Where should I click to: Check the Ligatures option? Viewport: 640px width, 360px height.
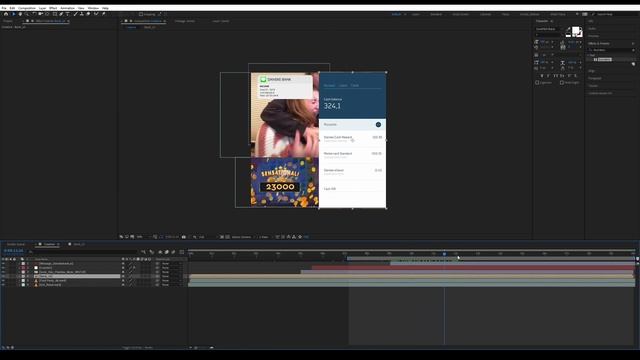[537, 82]
